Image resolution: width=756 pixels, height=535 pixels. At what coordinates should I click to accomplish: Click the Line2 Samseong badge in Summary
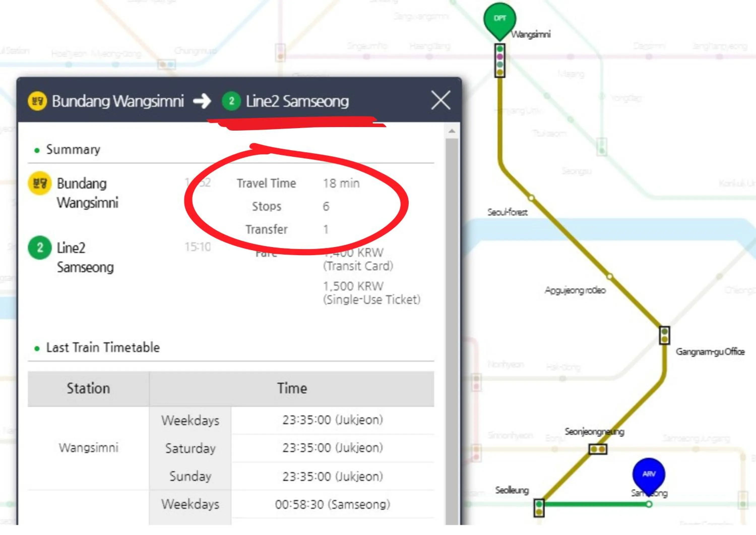coord(40,248)
